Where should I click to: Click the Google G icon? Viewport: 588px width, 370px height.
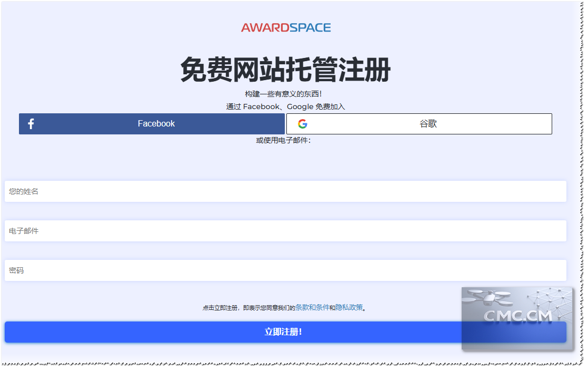(x=303, y=124)
